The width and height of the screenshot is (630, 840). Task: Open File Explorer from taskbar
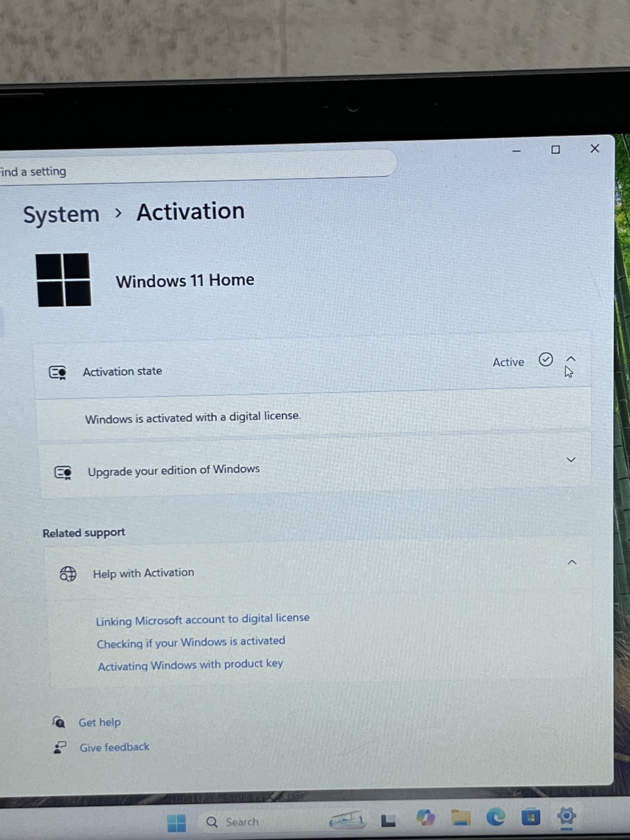pyautogui.click(x=460, y=817)
